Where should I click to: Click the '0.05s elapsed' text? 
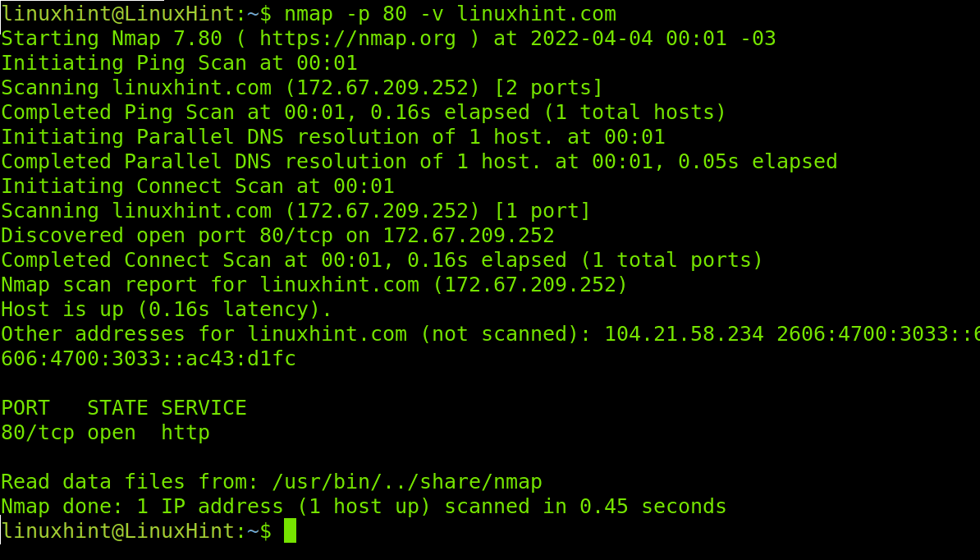coord(758,162)
